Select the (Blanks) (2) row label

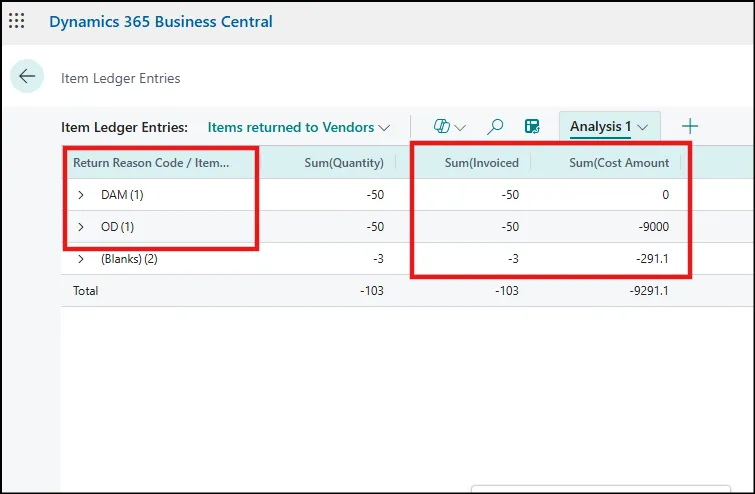point(129,259)
